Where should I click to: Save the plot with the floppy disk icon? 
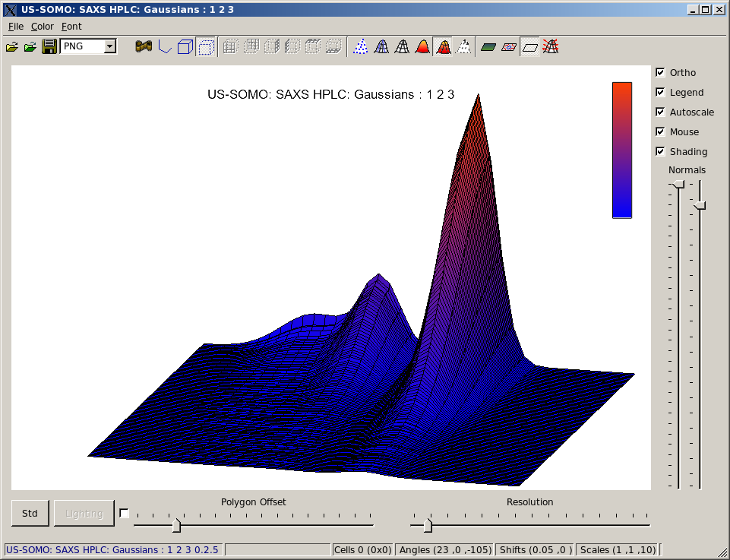(49, 46)
